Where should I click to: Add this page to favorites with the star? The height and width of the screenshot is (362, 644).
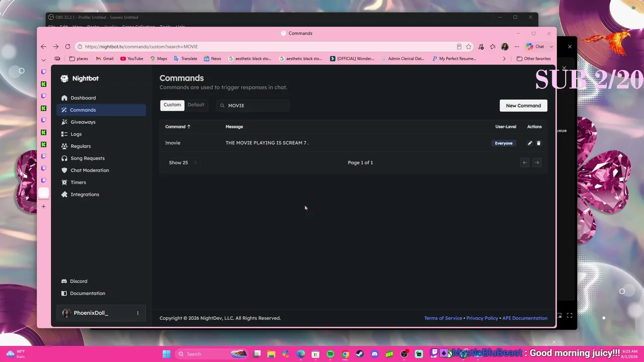tap(468, 47)
